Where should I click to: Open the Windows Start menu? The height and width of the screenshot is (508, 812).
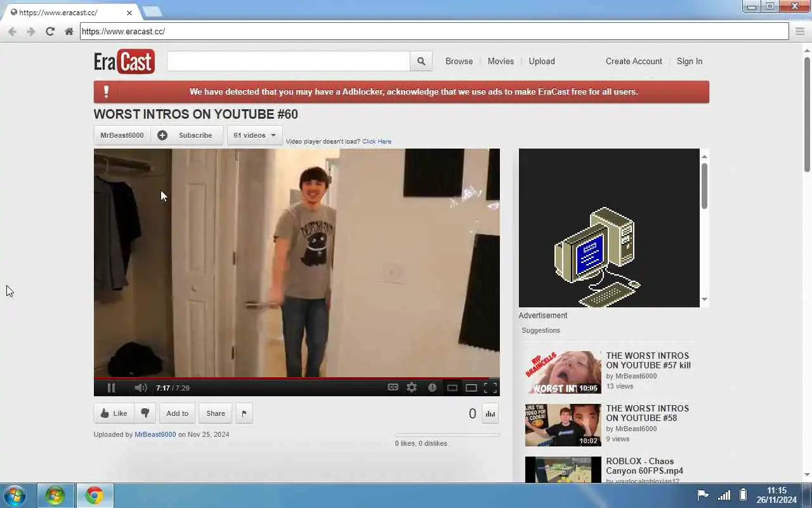(x=15, y=495)
